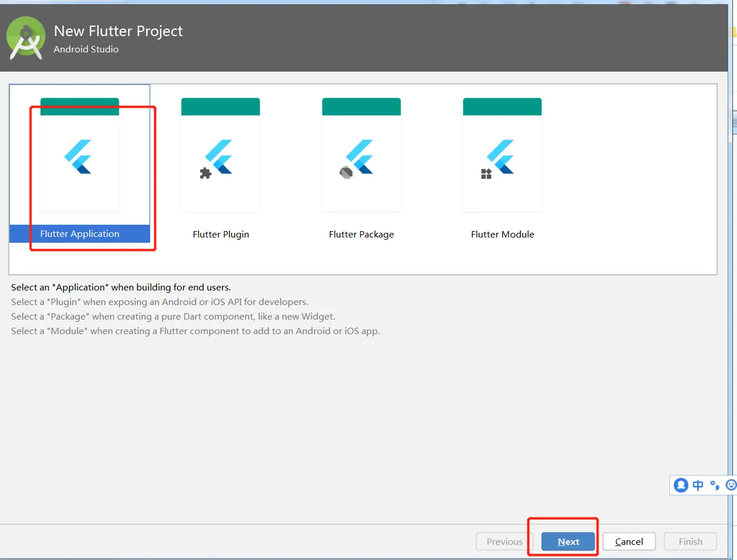The width and height of the screenshot is (737, 560).
Task: Click the IME Chinese mode indicator
Action: tap(698, 485)
